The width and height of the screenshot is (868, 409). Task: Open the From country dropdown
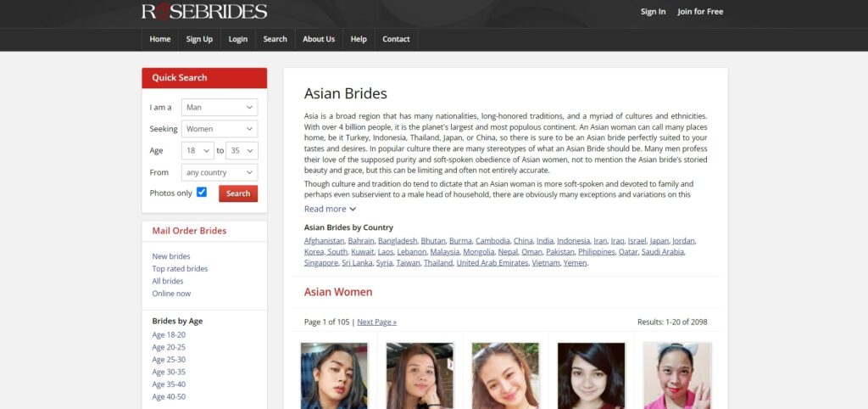pyautogui.click(x=219, y=172)
